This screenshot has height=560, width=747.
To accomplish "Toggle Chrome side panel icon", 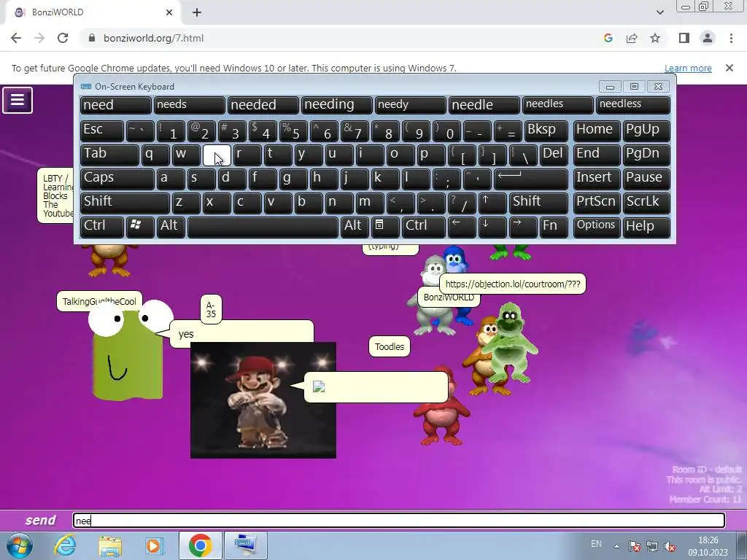I will pyautogui.click(x=684, y=38).
